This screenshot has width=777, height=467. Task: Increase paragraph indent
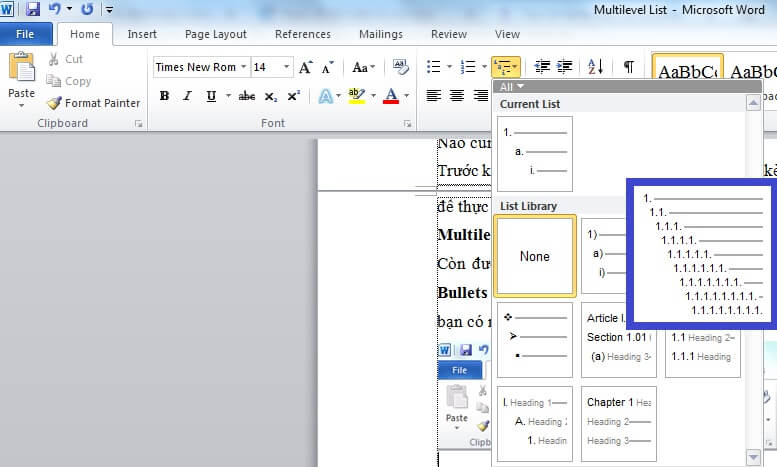[x=565, y=66]
